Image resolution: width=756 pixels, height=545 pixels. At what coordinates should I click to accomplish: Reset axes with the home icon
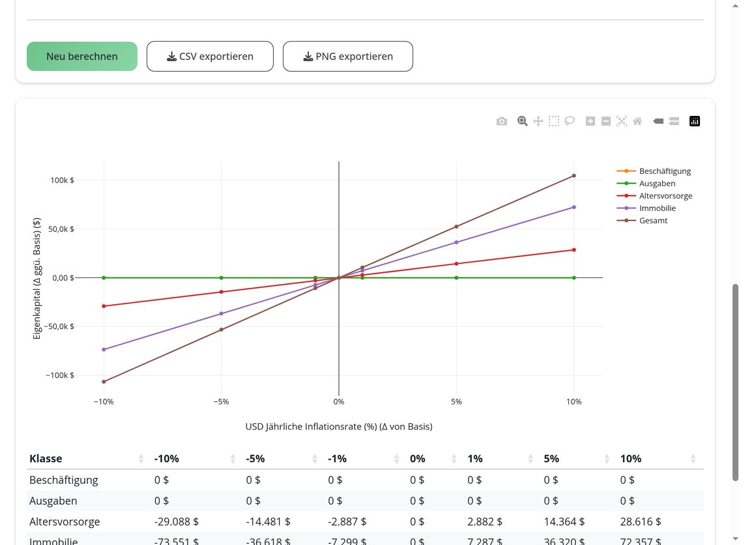[x=637, y=121]
